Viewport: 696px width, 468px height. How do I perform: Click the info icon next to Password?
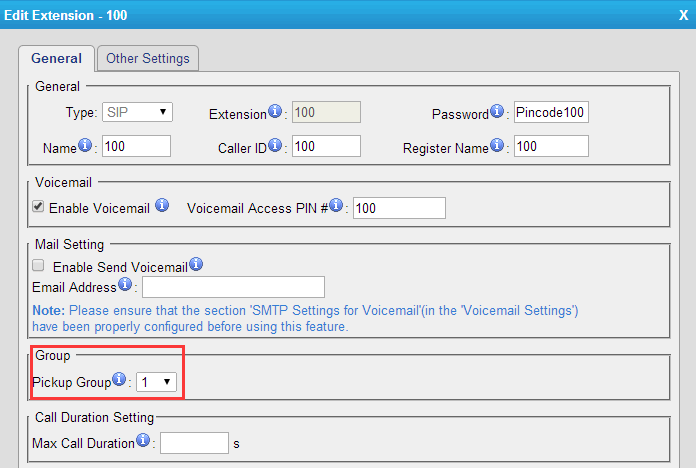497,111
